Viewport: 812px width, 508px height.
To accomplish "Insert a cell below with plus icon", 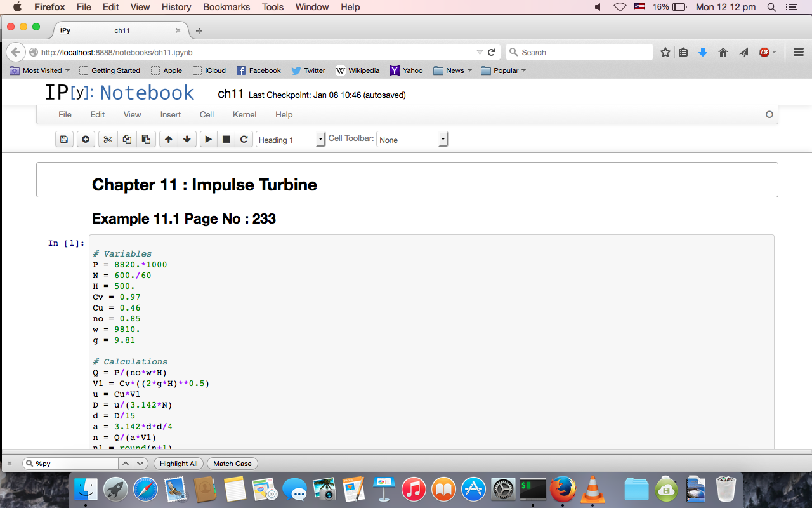I will [86, 140].
